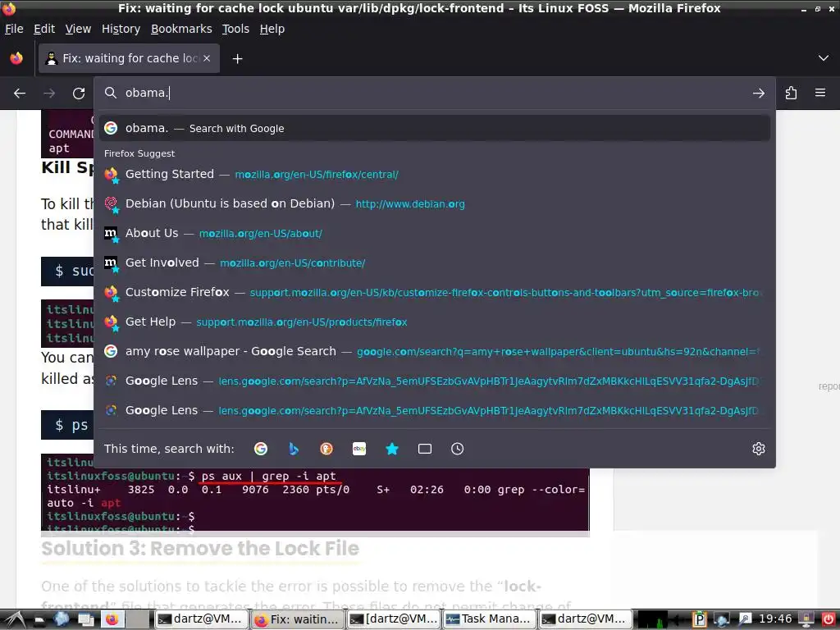Open the Tools menu
Viewport: 840px width, 630px height.
[235, 29]
